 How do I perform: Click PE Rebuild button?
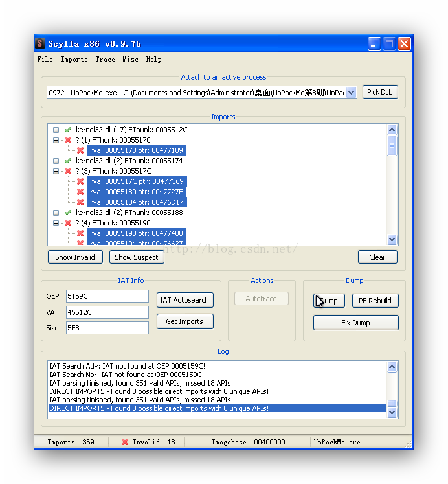pyautogui.click(x=375, y=301)
